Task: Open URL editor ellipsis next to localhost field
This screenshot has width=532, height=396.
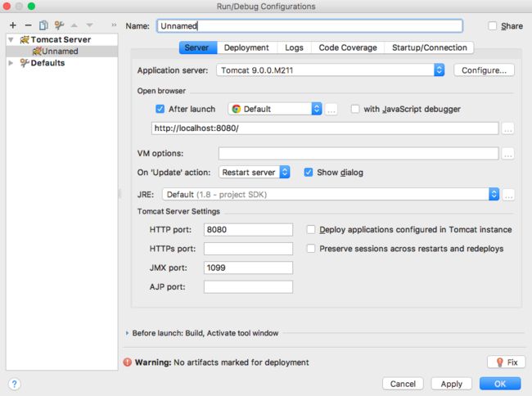Action: [508, 128]
